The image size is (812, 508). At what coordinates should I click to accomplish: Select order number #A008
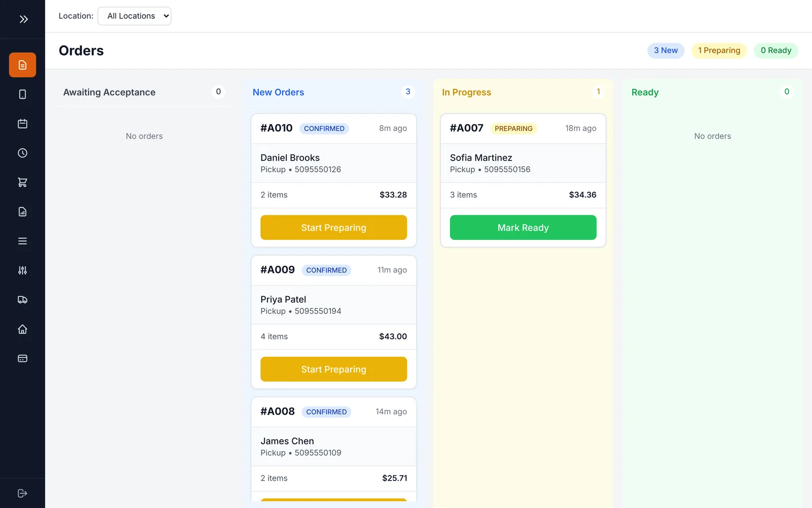(x=278, y=411)
